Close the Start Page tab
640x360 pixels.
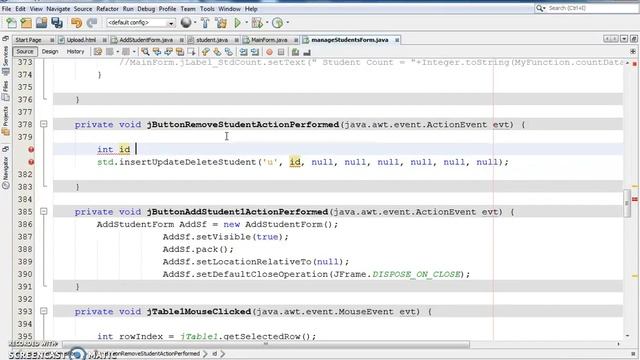coord(52,40)
